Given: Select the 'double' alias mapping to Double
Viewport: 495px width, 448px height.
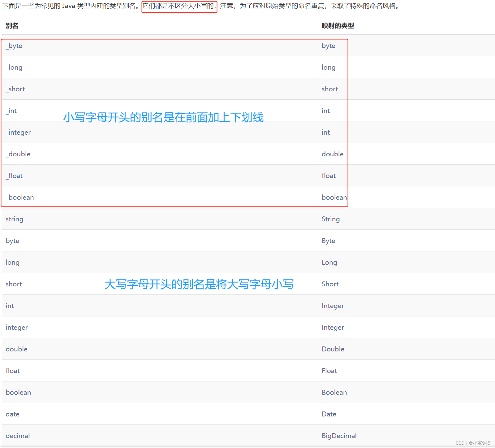Looking at the screenshot, I should pyautogui.click(x=17, y=349).
